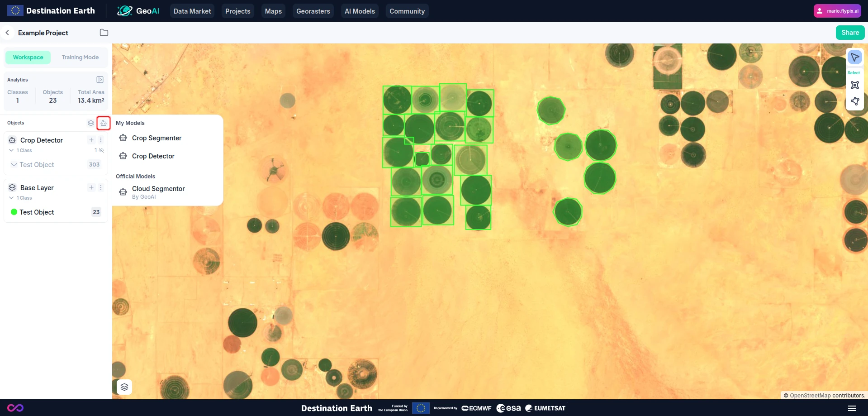Select the rectangle selection tool
Image resolution: width=868 pixels, height=416 pixels.
pos(854,85)
